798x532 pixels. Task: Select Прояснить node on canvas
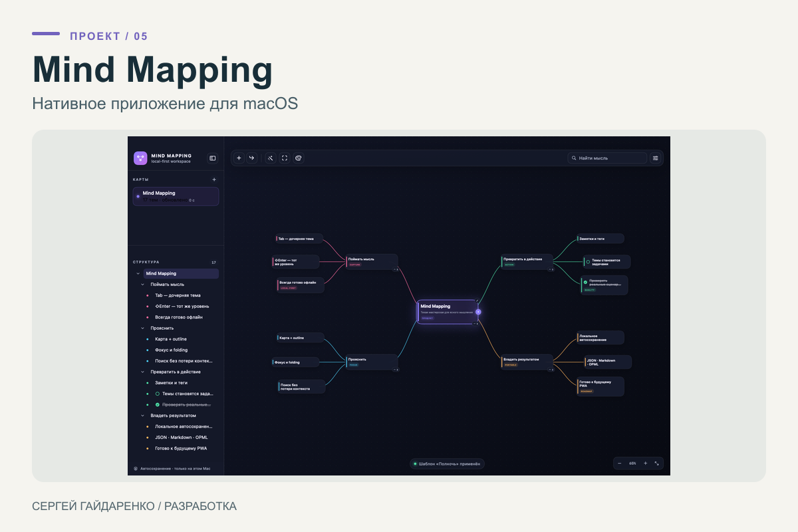[372, 362]
